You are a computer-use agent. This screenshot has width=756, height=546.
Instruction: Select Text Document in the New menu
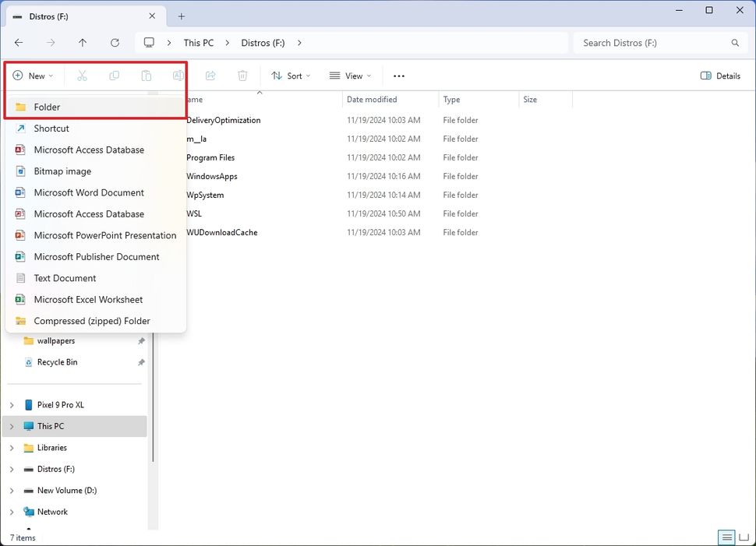point(66,278)
